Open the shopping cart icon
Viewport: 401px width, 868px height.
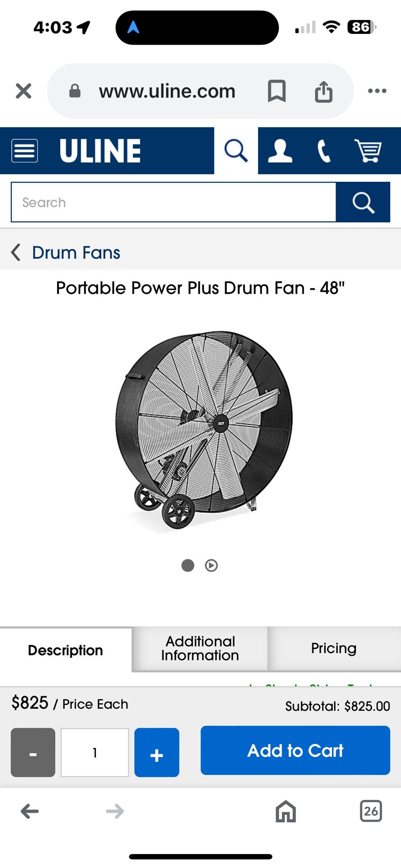click(368, 151)
